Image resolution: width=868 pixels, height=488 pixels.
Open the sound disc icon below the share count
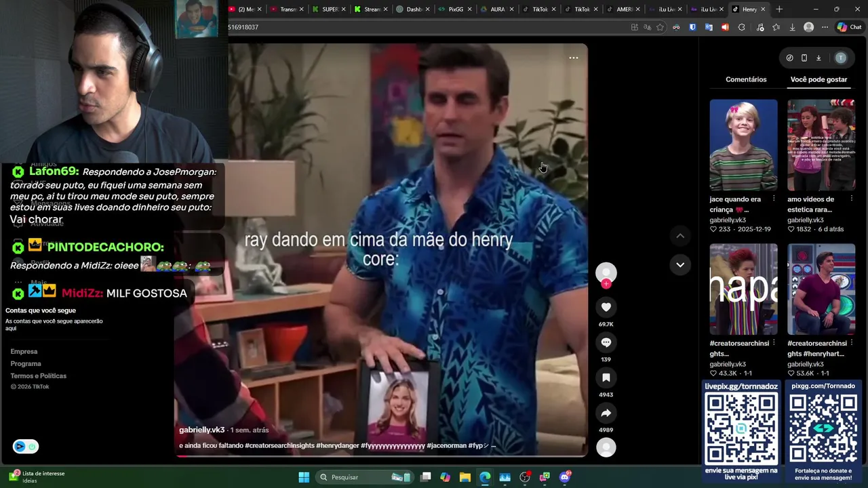[x=606, y=447]
